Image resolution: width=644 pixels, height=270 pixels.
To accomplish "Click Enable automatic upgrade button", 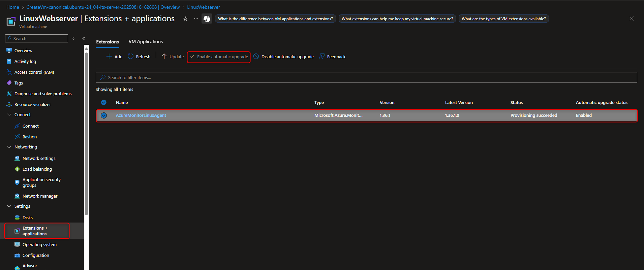I will pos(219,57).
